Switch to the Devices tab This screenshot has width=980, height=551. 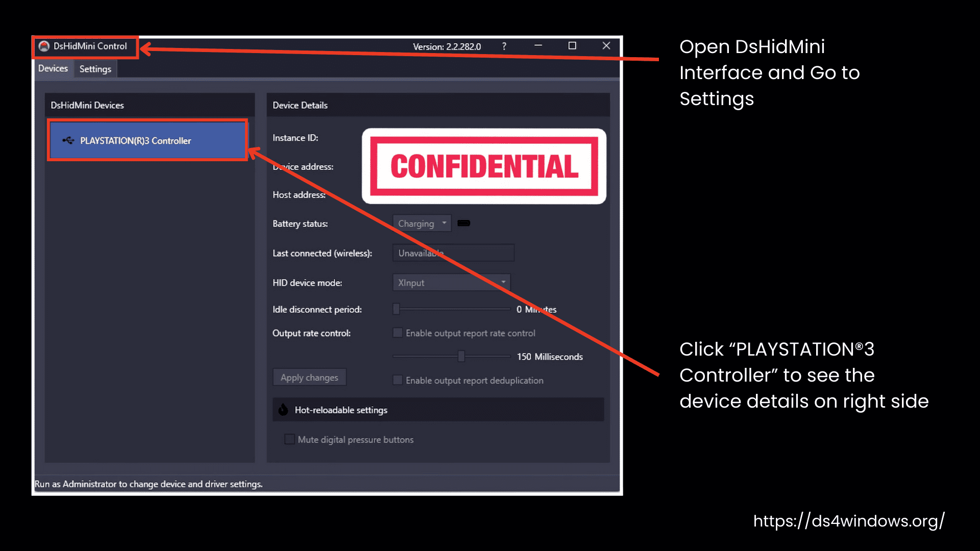(x=53, y=68)
